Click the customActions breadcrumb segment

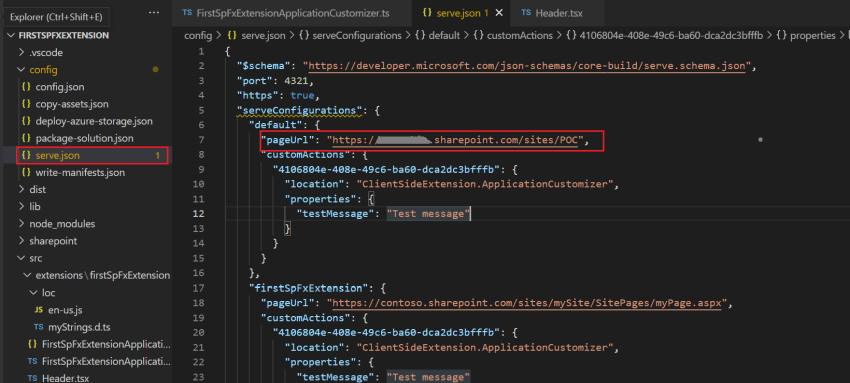(x=520, y=36)
